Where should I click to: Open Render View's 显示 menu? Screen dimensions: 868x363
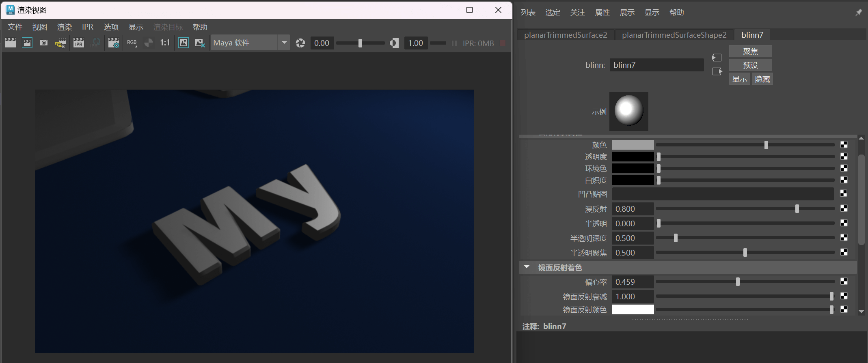click(x=136, y=27)
